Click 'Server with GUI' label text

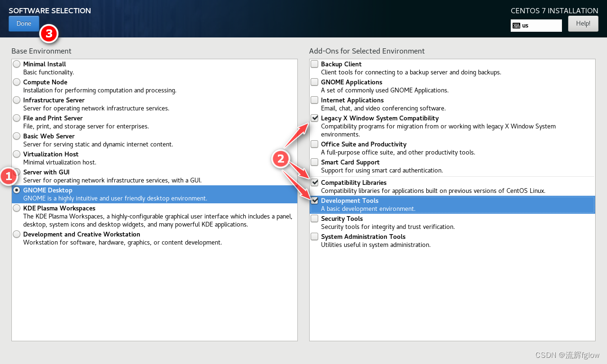[46, 172]
